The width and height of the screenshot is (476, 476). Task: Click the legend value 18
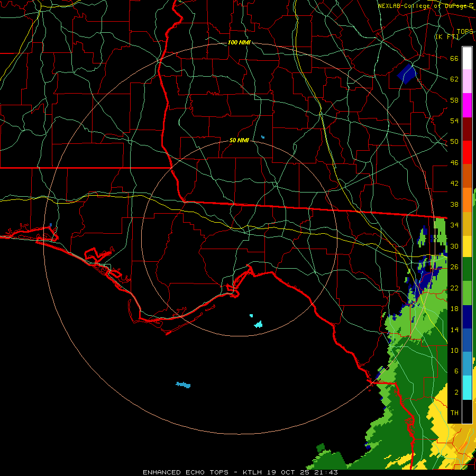(x=454, y=309)
